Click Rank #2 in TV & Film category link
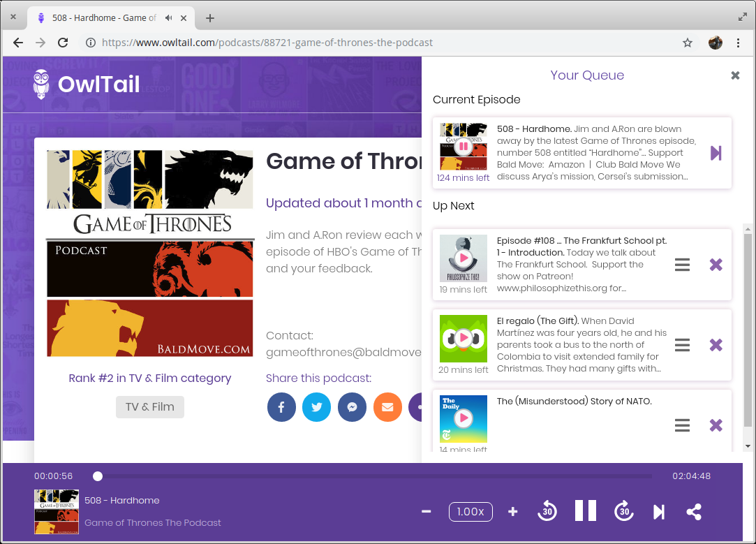 [150, 378]
